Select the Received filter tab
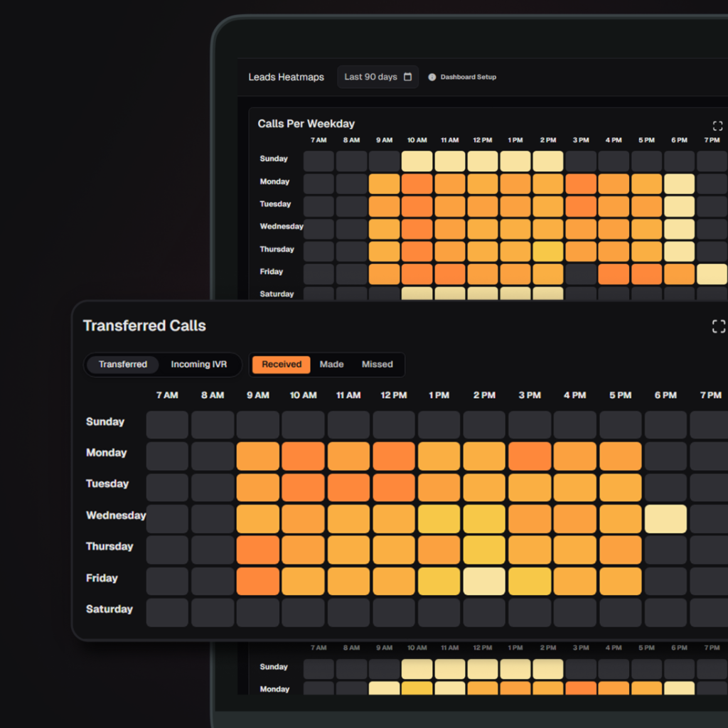728x728 pixels. (282, 365)
